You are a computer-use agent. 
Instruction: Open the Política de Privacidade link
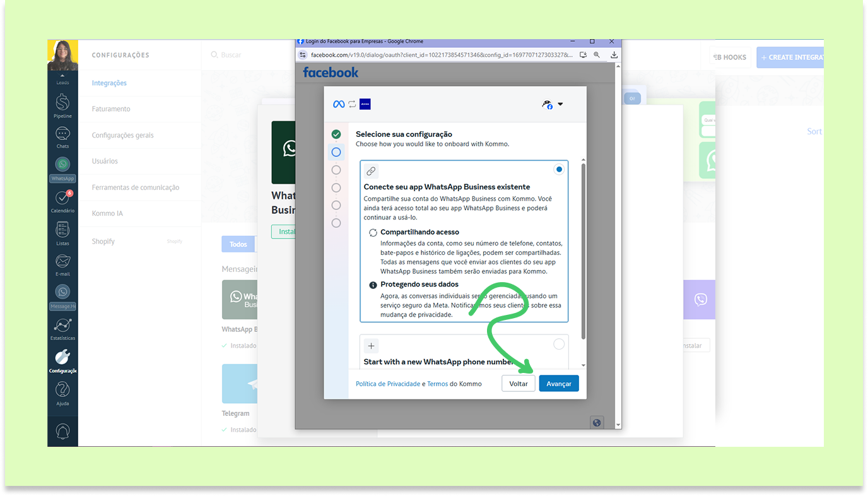pos(388,384)
